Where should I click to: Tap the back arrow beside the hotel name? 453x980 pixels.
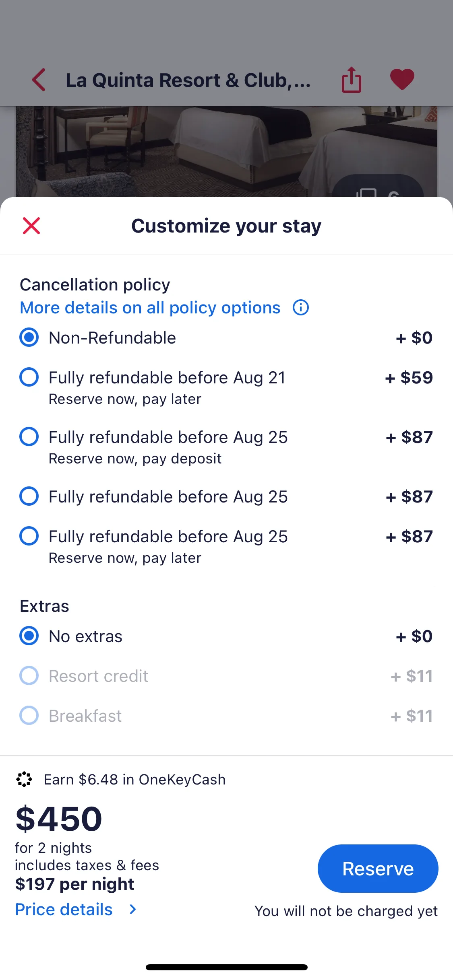point(39,80)
